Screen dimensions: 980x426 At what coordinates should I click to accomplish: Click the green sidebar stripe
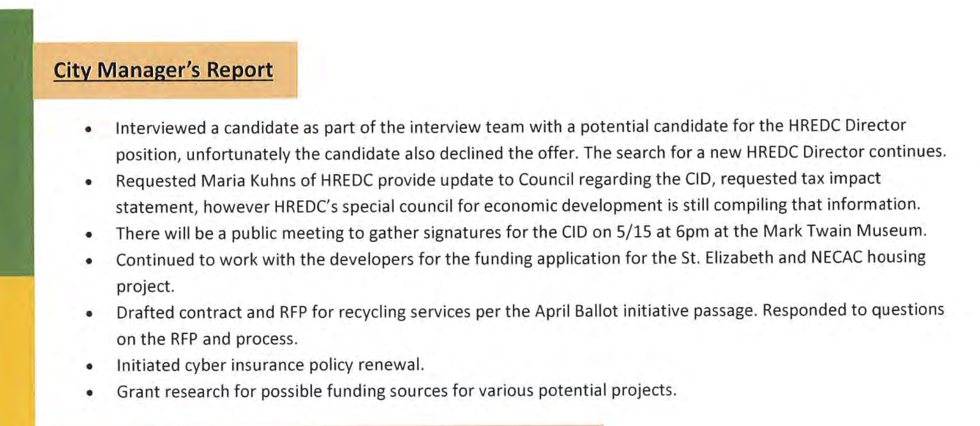click(x=17, y=142)
